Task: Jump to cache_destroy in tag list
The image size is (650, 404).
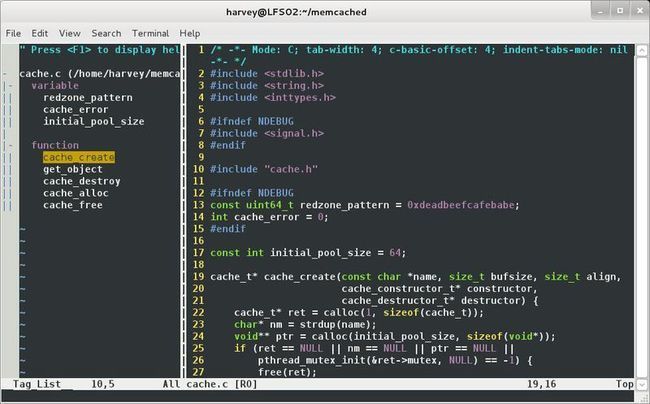Action: [x=82, y=181]
